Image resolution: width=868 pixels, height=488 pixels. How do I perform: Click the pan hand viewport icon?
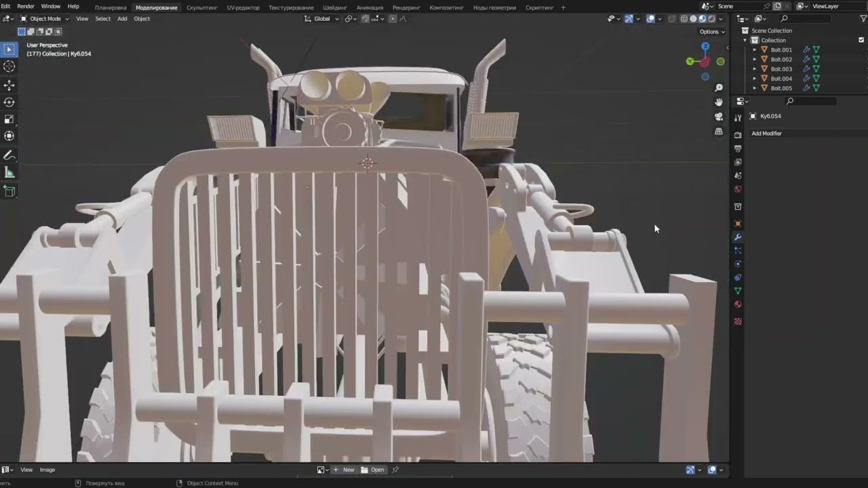pos(719,102)
